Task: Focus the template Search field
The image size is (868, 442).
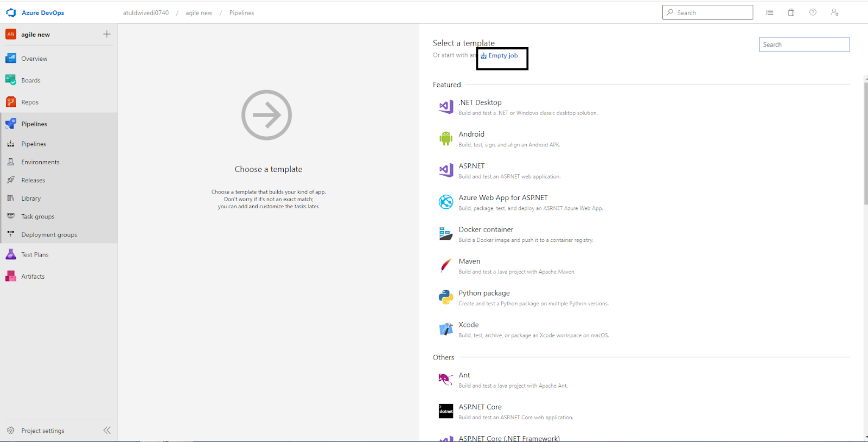Action: (x=804, y=44)
